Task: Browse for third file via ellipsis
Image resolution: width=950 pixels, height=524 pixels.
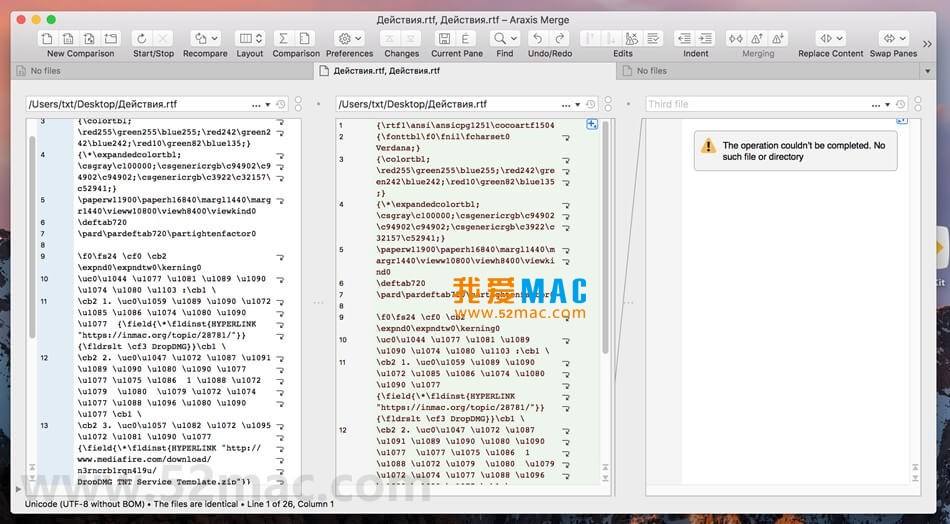Action: pyautogui.click(x=875, y=105)
